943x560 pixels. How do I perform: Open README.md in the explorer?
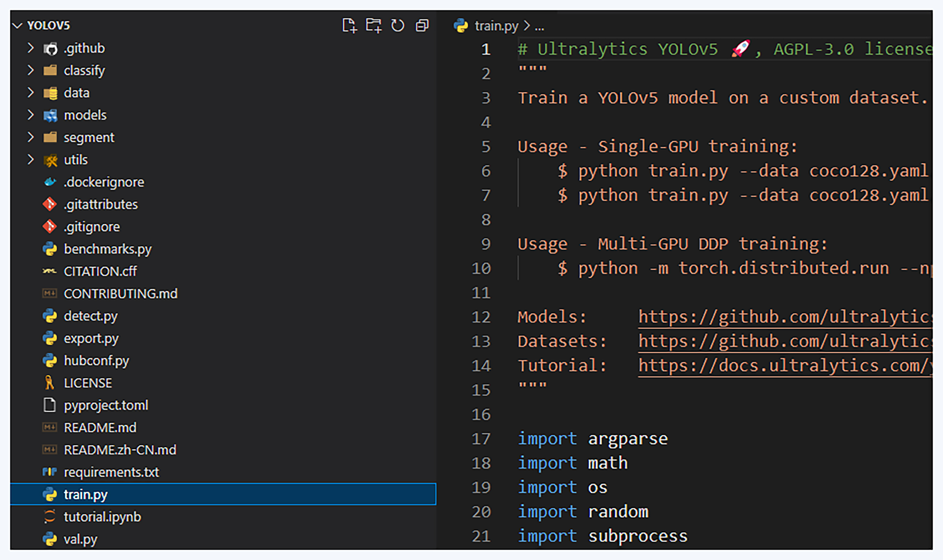click(100, 428)
